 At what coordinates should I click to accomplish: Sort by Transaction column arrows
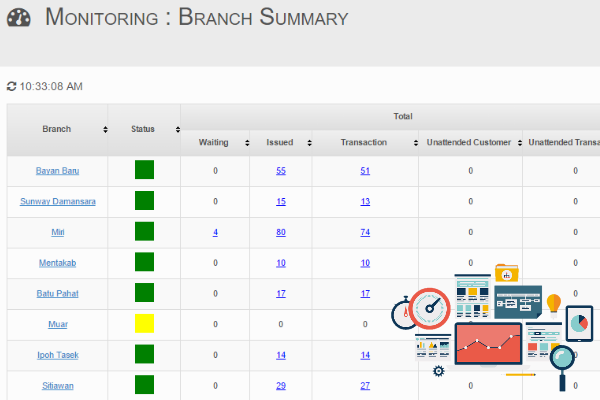click(416, 143)
